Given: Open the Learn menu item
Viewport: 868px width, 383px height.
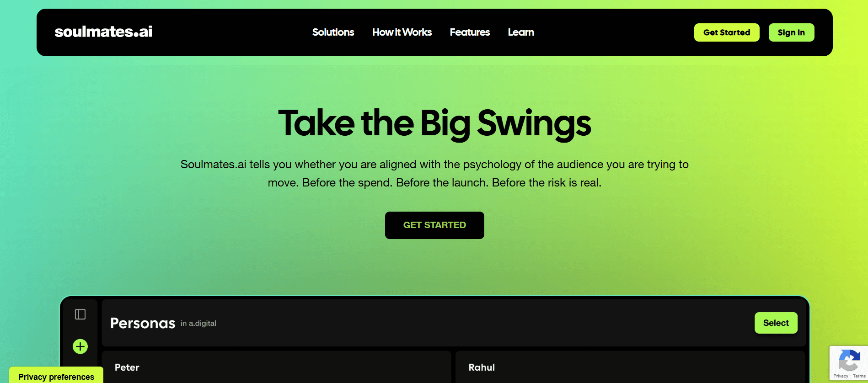Looking at the screenshot, I should [521, 32].
